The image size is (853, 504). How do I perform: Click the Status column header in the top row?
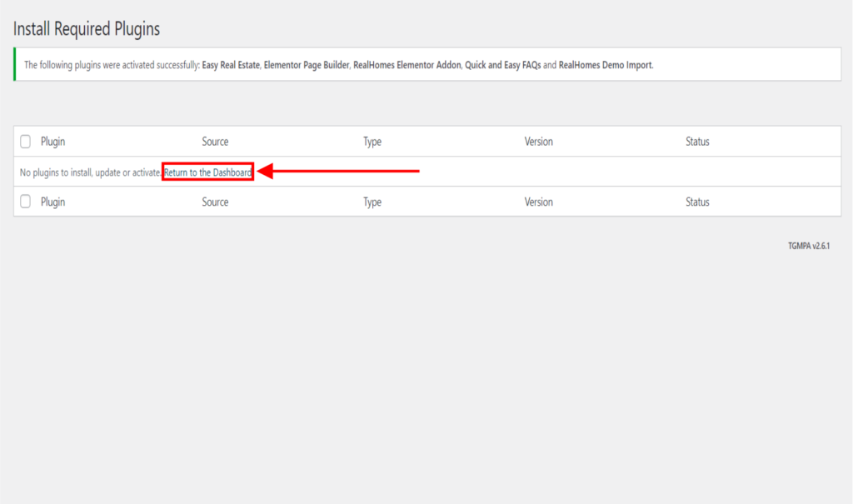(x=697, y=142)
